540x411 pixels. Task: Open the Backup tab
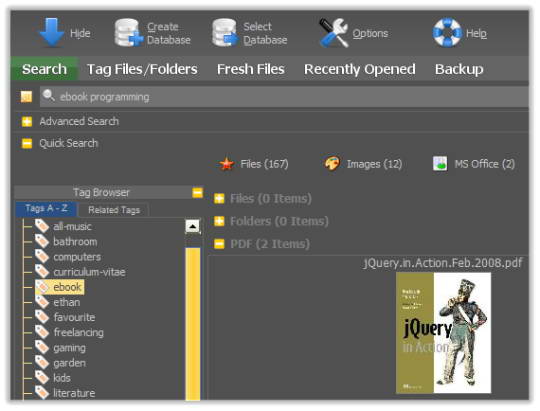459,69
